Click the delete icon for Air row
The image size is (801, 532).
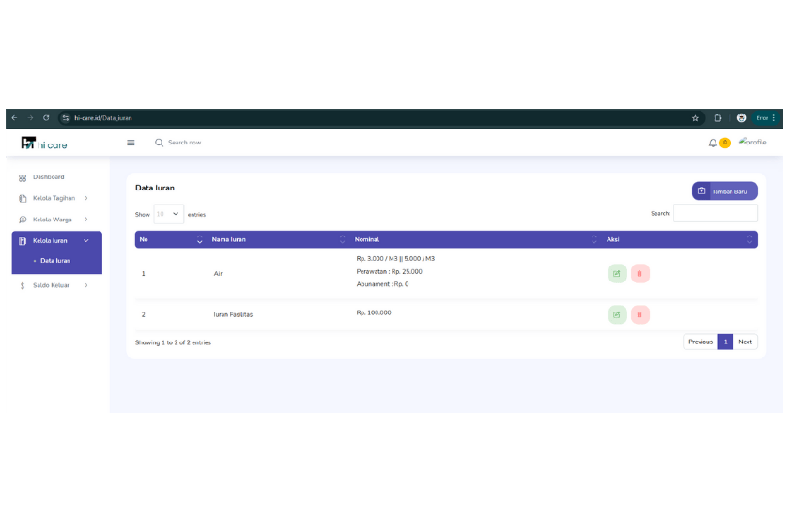coord(639,274)
